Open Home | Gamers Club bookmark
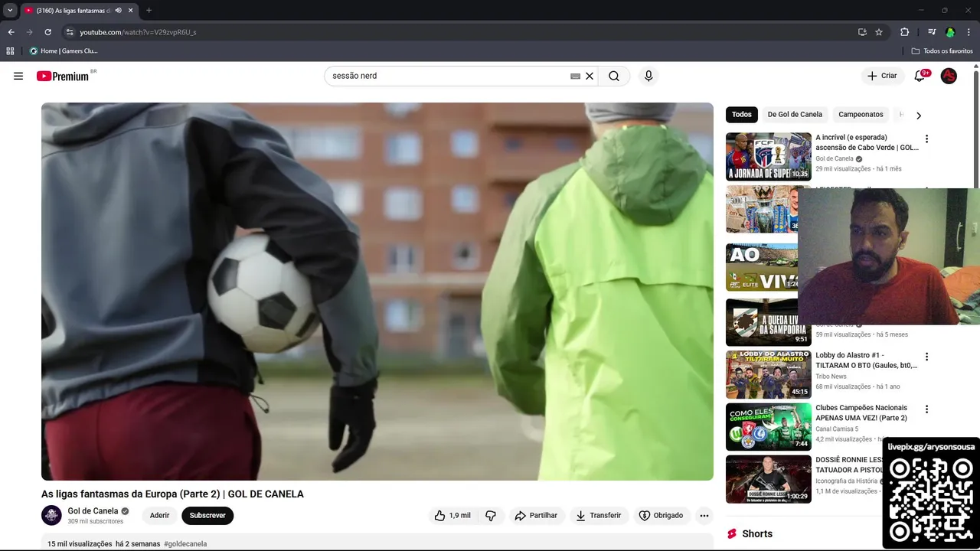 64,51
